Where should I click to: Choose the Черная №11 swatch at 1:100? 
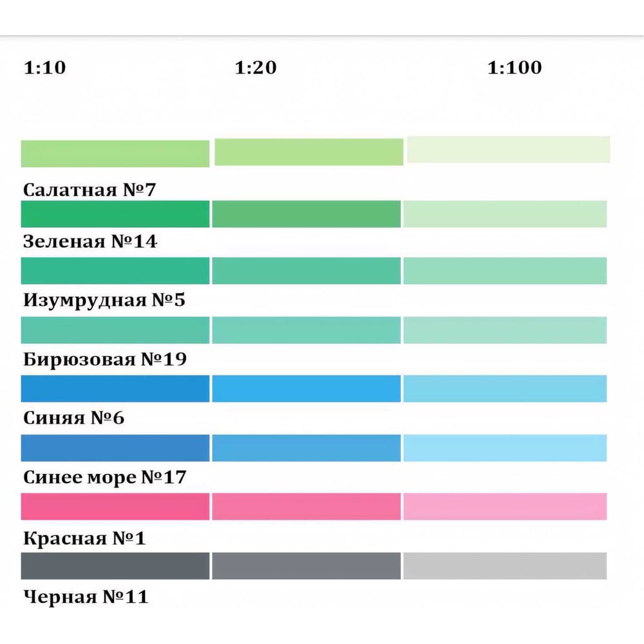tap(505, 565)
